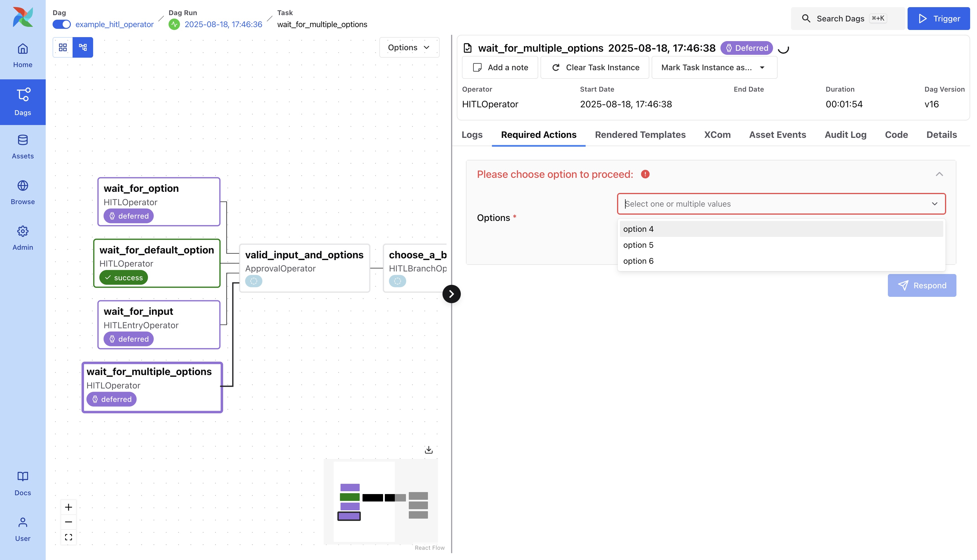
Task: Go to Home in the sidebar
Action: click(x=23, y=56)
